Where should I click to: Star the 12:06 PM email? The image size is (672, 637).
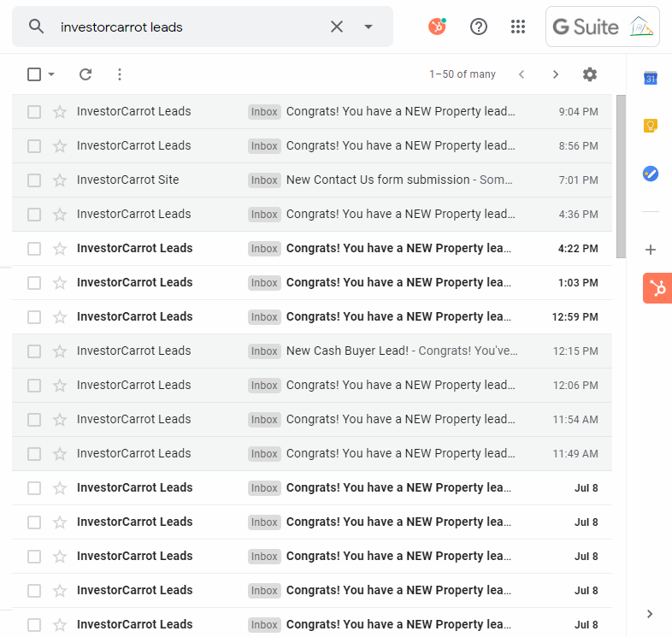pyautogui.click(x=60, y=386)
